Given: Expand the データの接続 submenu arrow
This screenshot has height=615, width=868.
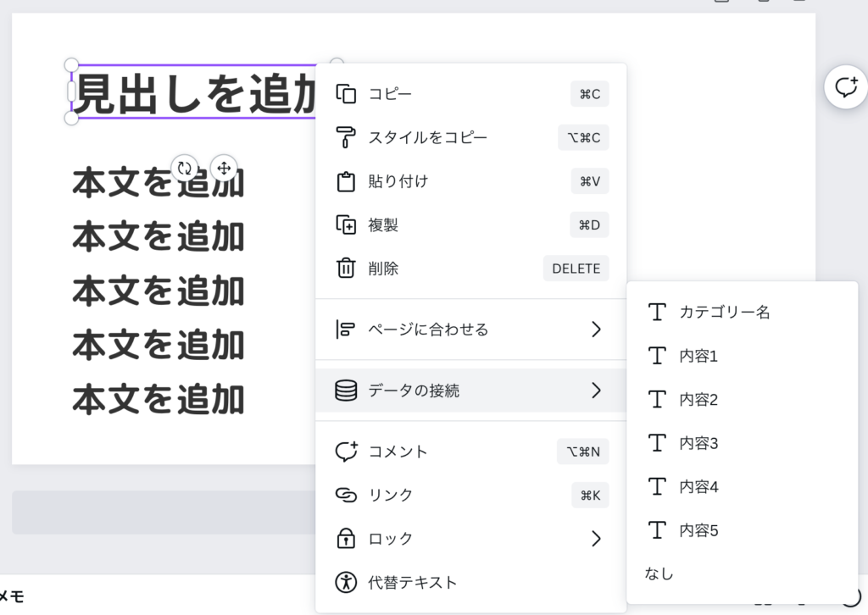Looking at the screenshot, I should tap(595, 391).
